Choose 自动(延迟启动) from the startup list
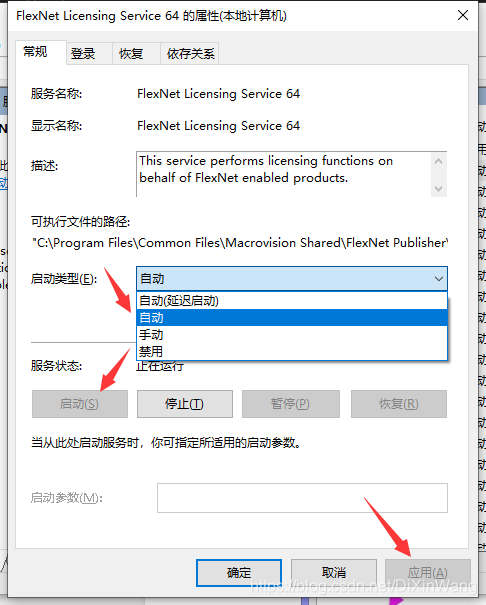 [292, 301]
